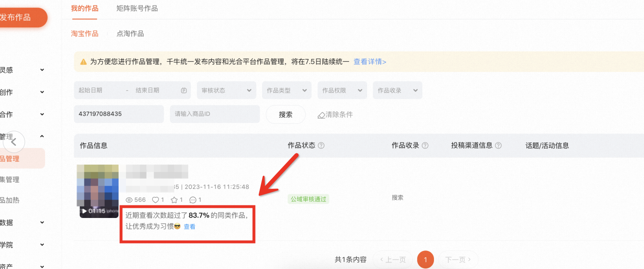644x269 pixels.
Task: Collapse the 管理 sidebar menu
Action: click(x=42, y=136)
